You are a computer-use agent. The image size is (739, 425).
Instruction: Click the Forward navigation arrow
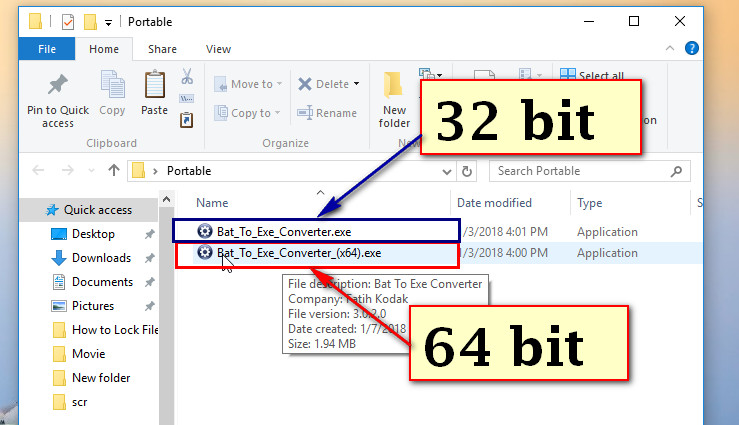68,170
